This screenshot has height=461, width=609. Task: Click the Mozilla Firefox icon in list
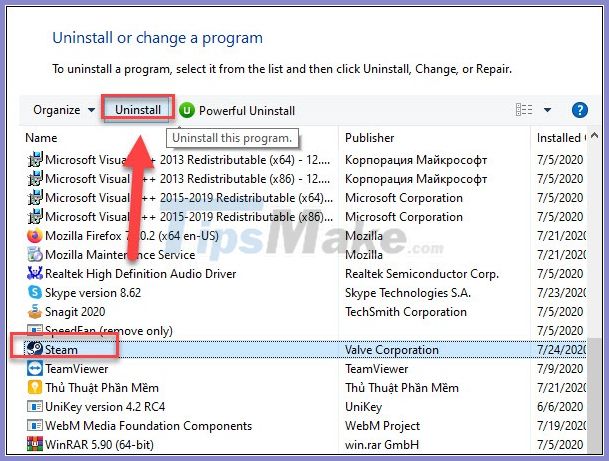(36, 236)
